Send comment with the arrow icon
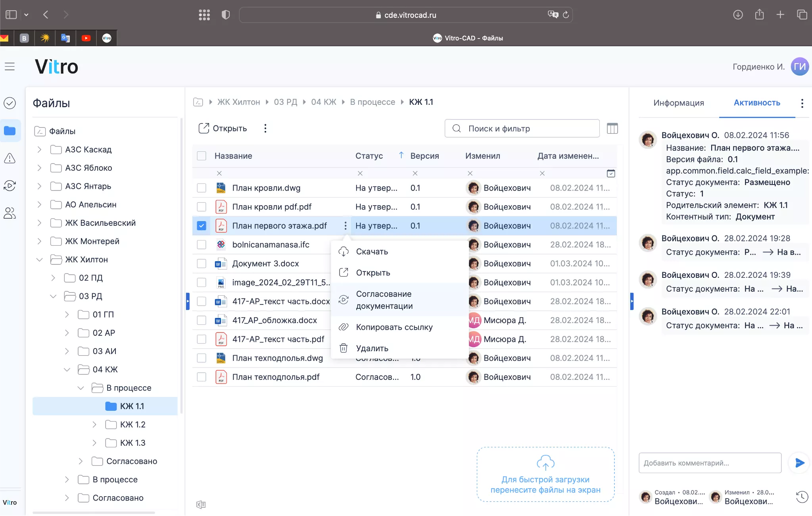The width and height of the screenshot is (812, 516). [799, 463]
